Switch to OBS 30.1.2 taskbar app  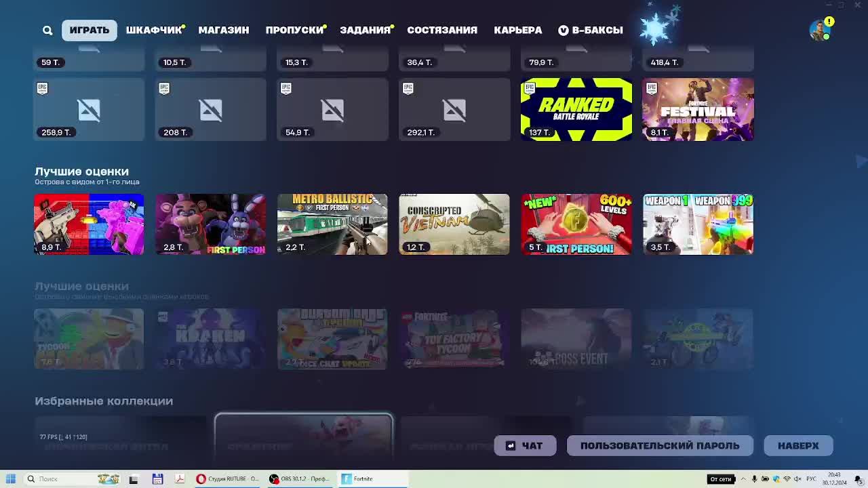point(299,479)
